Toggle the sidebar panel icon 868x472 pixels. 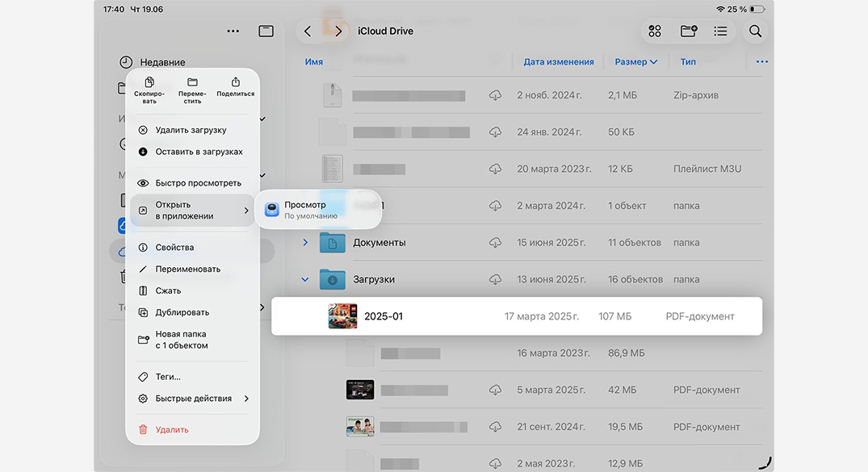tap(266, 31)
